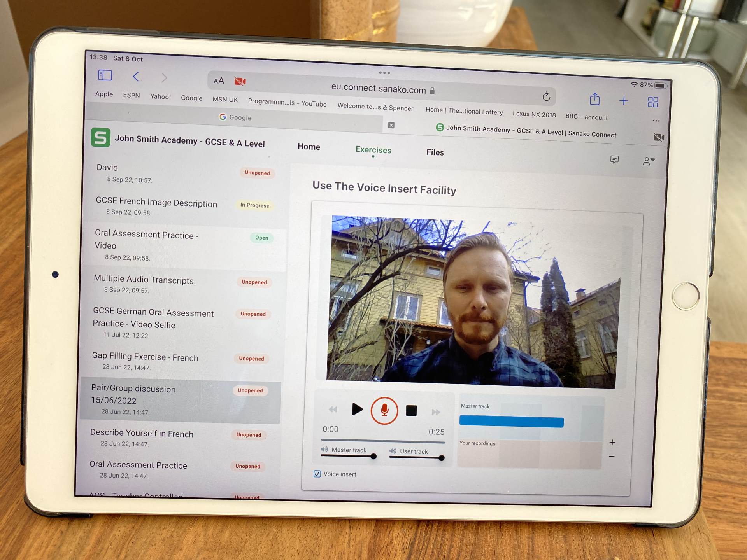Uncheck the Voice insert checkbox
The width and height of the screenshot is (747, 560).
(317, 474)
